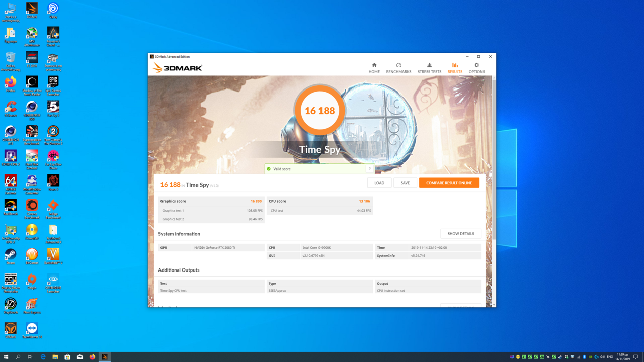This screenshot has height=362, width=644.
Task: Click the F1 2019 desktop icon
Action: (32, 59)
